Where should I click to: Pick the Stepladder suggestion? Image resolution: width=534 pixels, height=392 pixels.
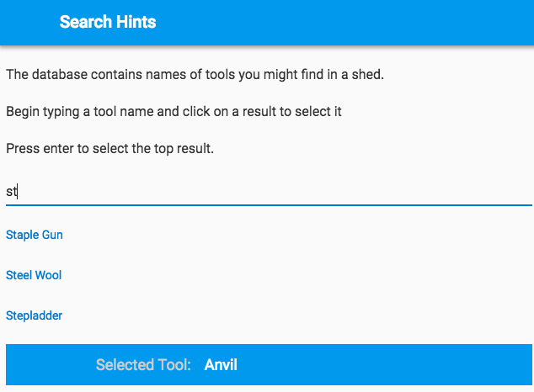coord(35,315)
